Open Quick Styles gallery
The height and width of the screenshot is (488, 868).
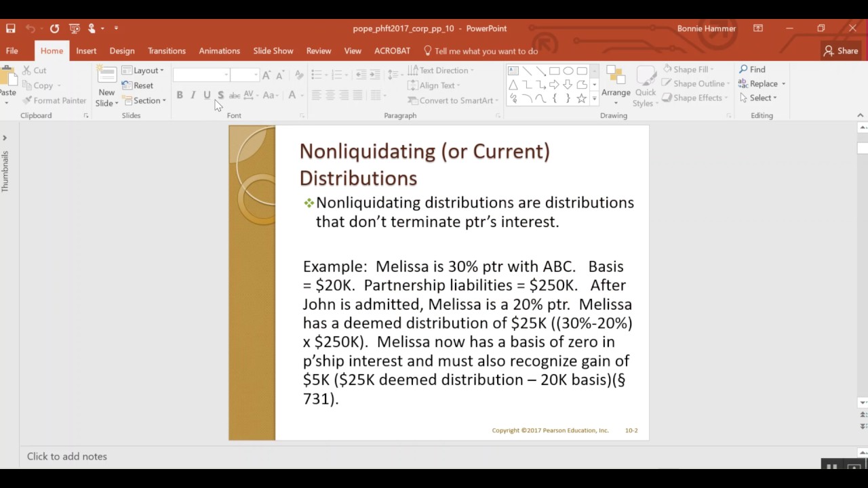coord(645,85)
